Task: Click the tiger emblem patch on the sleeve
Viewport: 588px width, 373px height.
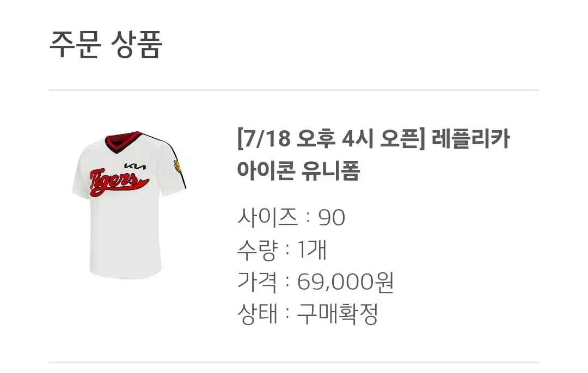Action: coord(177,167)
